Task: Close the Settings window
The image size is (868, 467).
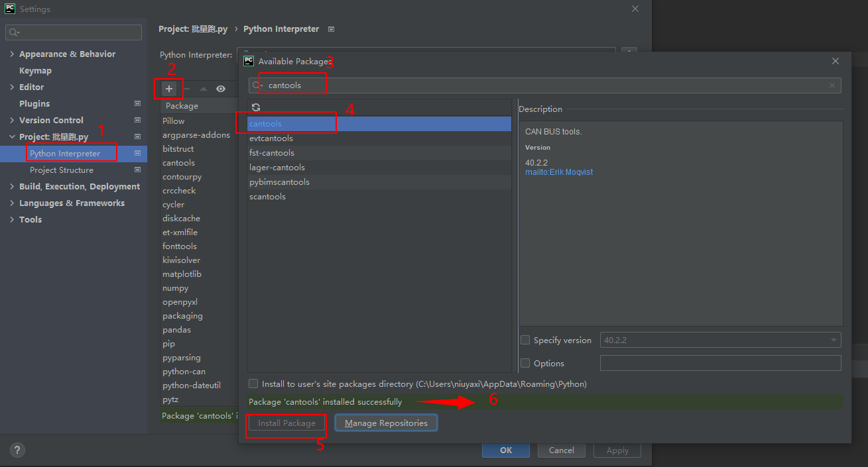Action: (635, 9)
